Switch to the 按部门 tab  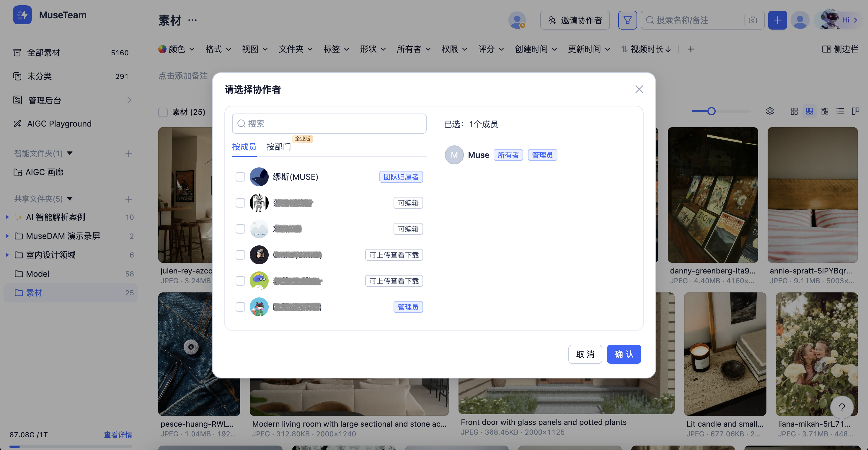pos(278,147)
